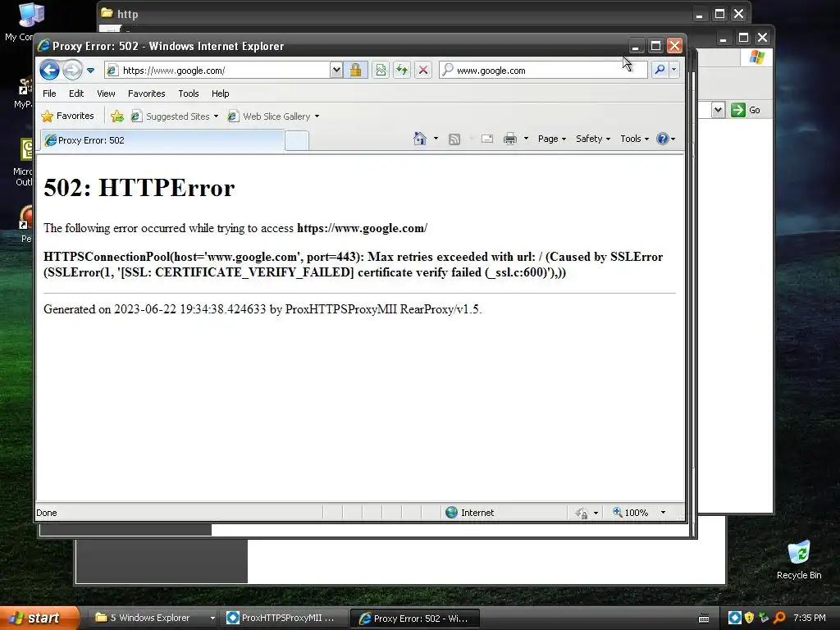Switch to ProxHTTPSProxyMII taskbar button
This screenshot has width=840, height=630.
(x=284, y=619)
